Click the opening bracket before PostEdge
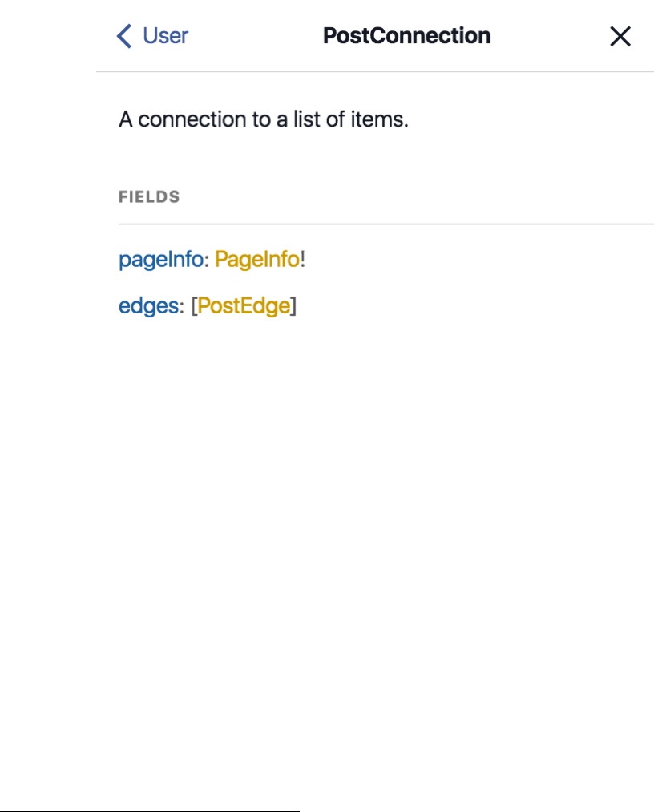 [x=194, y=306]
